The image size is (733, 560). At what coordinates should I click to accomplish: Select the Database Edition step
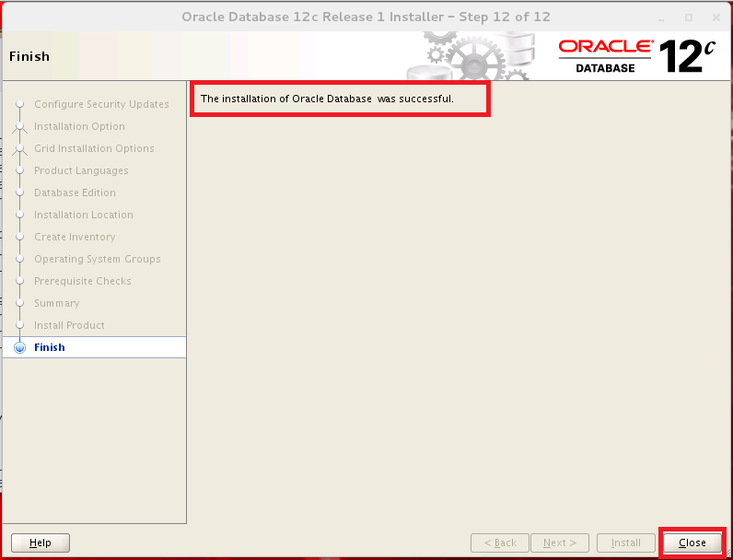click(x=75, y=192)
